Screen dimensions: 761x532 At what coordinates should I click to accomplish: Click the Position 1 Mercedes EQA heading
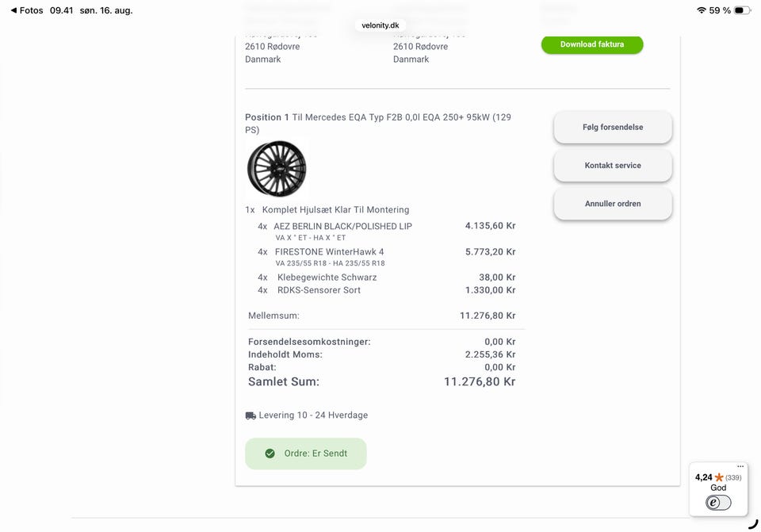(x=377, y=124)
